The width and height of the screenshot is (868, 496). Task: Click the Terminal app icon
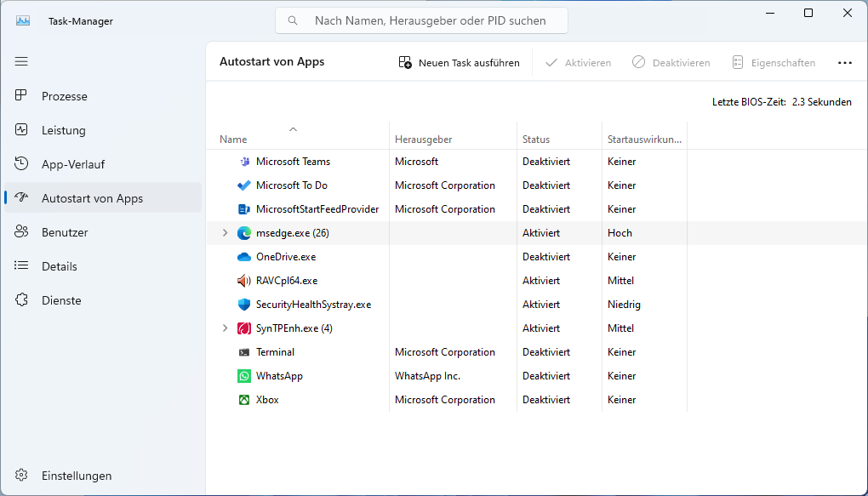[244, 352]
